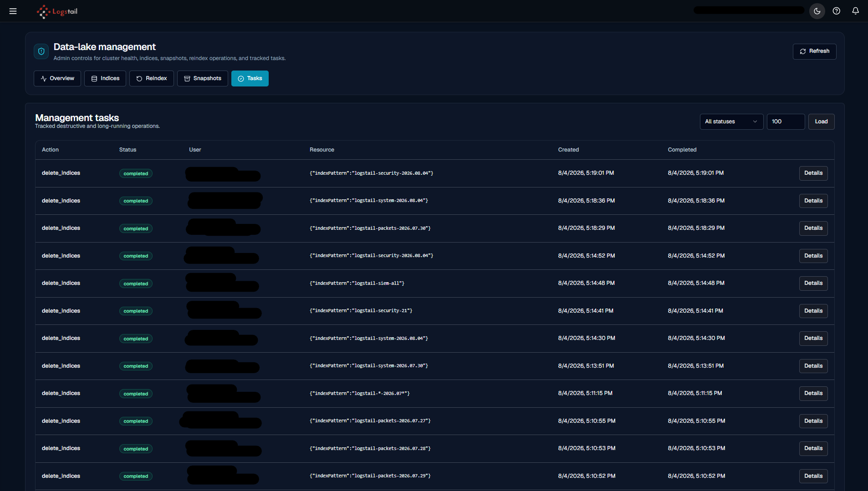Open Details for the 5:19:01 PM task
Image resolution: width=868 pixels, height=491 pixels.
(x=813, y=173)
